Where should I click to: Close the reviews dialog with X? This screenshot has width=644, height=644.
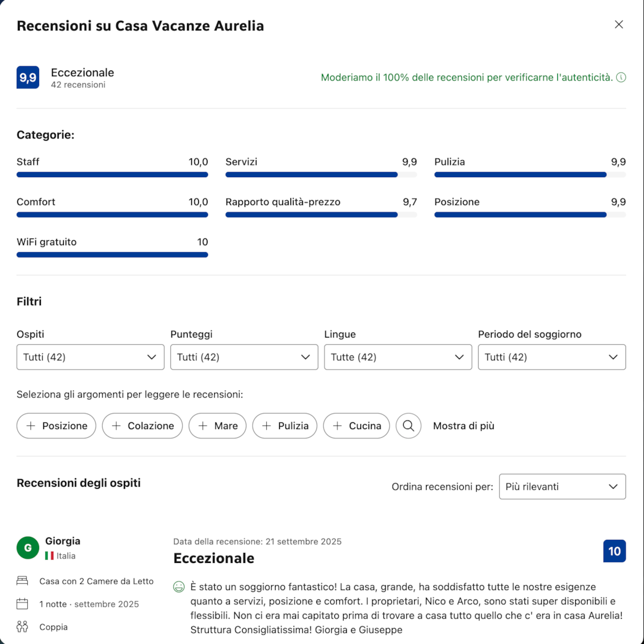(619, 25)
